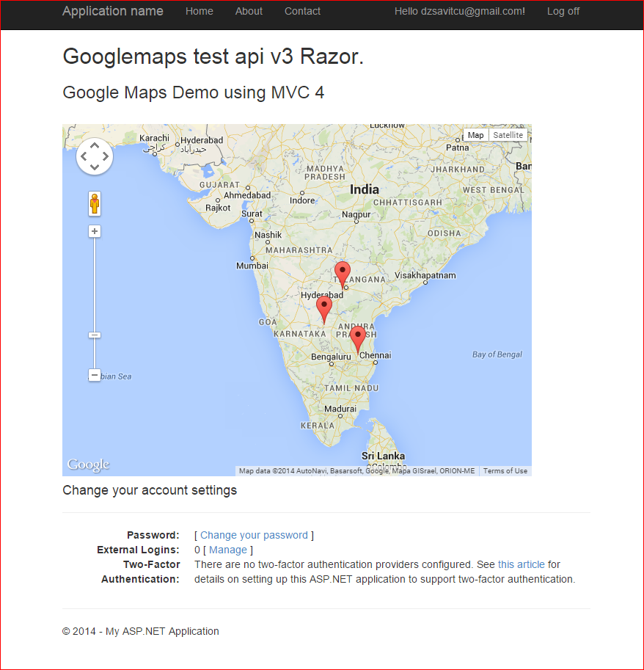This screenshot has width=644, height=670.
Task: Log off from the account
Action: pos(563,11)
